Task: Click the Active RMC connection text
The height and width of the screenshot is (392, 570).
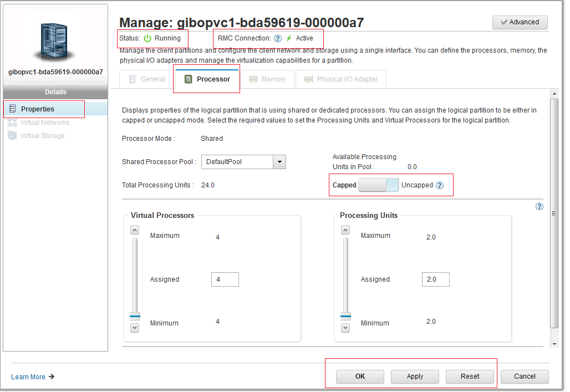Action: (304, 38)
